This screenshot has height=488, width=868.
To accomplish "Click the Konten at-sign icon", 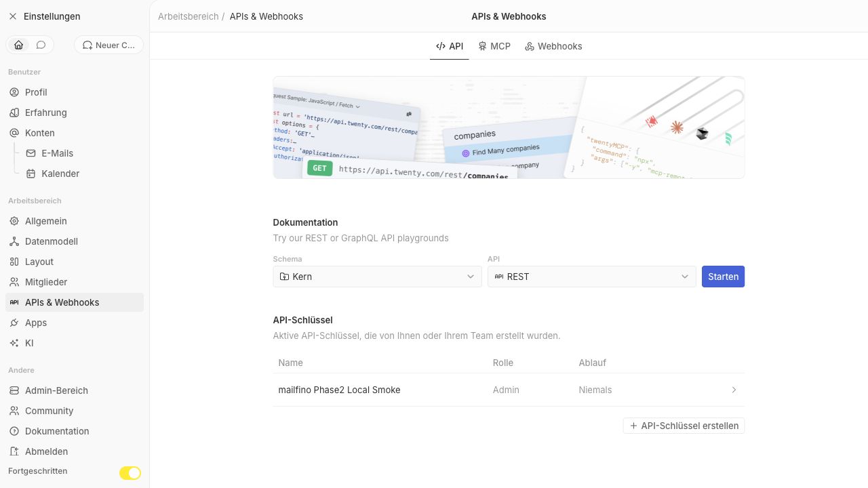I will [x=14, y=133].
